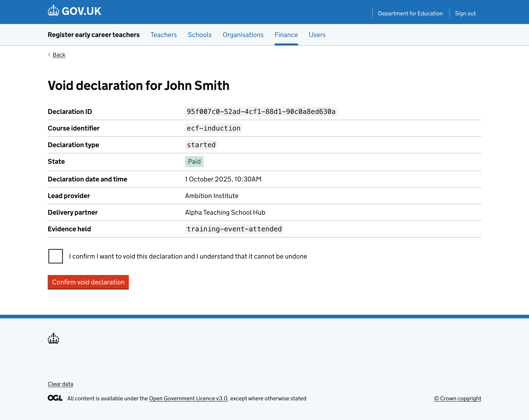Image resolution: width=529 pixels, height=420 pixels.
Task: Click the OGL logo in footer
Action: 55,398
